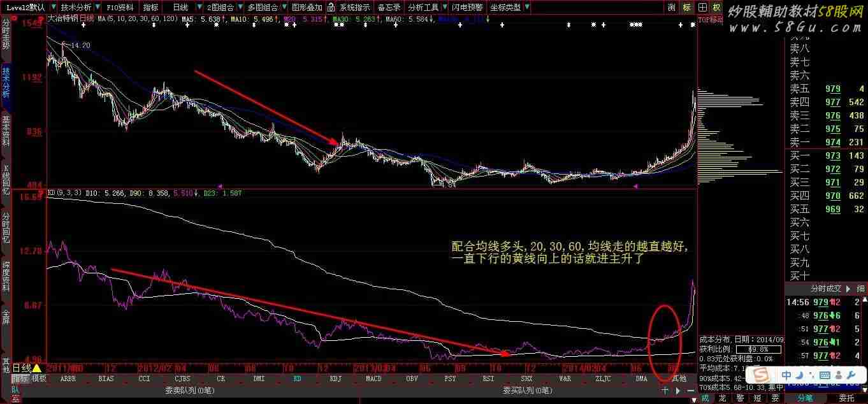Switch to the 分笔 tab
Image resolution: width=868 pixels, height=404 pixels.
(x=805, y=398)
